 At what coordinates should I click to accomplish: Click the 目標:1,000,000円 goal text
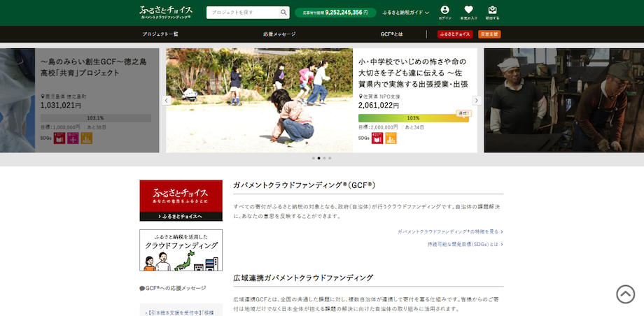pos(60,127)
